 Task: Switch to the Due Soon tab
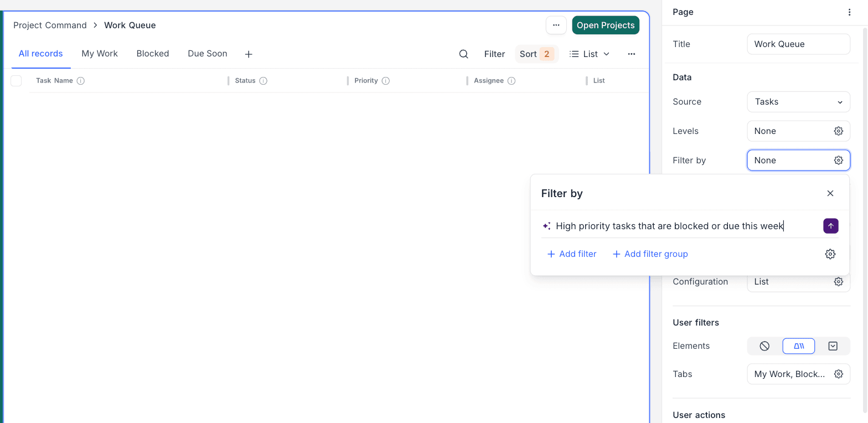208,54
